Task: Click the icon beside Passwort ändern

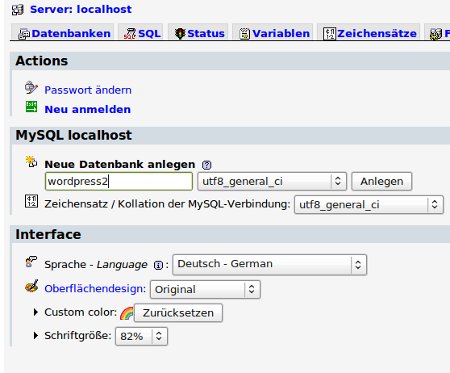Action: tap(31, 87)
